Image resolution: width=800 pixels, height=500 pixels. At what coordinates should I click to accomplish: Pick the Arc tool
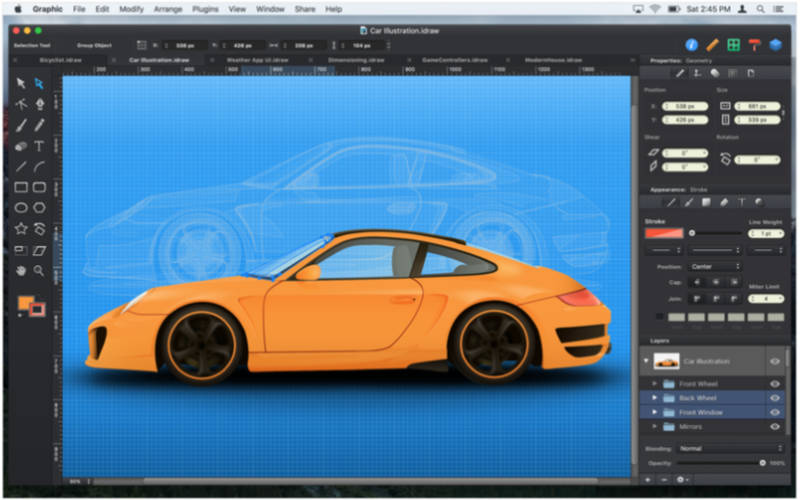[x=39, y=167]
